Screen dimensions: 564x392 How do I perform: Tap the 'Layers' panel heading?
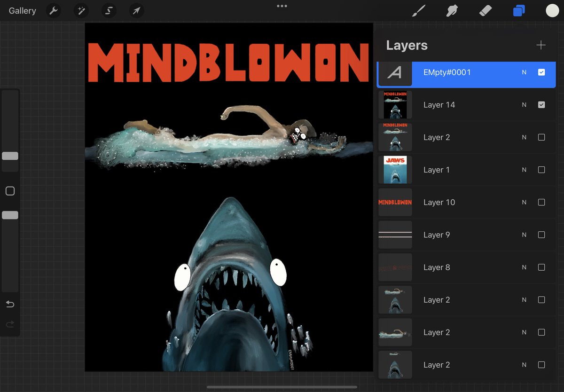click(x=407, y=45)
